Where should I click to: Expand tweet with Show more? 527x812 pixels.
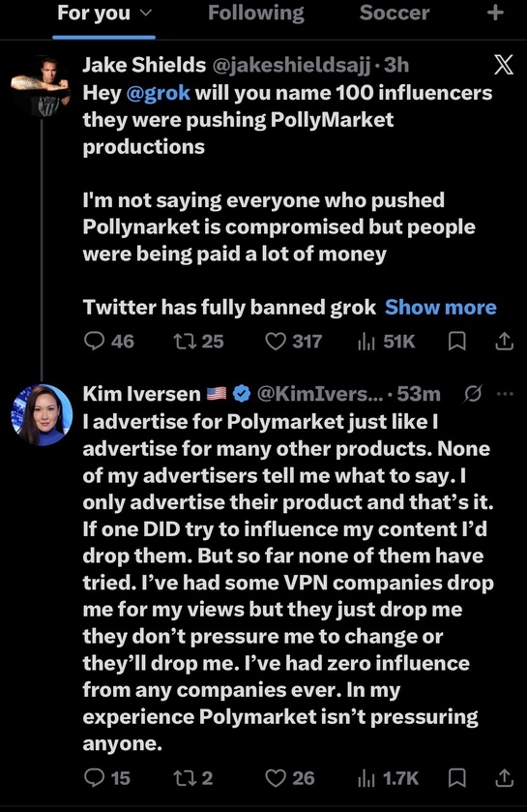(x=441, y=307)
